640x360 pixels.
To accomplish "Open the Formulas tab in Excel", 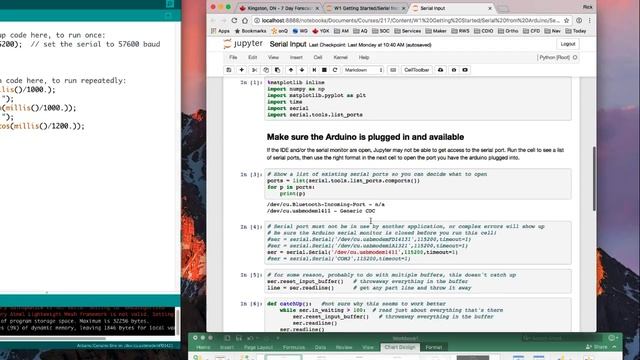I will point(294,347).
